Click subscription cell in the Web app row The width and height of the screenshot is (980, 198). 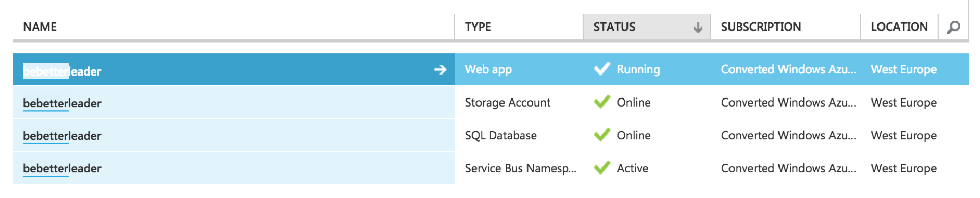788,69
